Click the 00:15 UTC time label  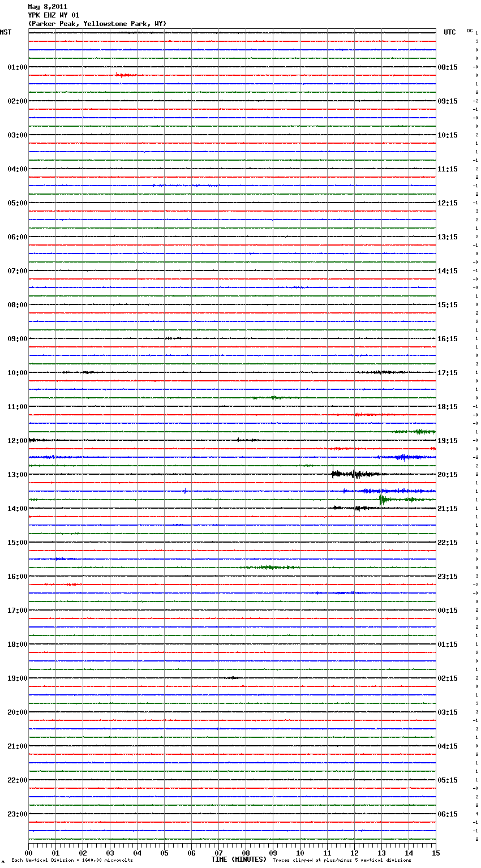(448, 611)
